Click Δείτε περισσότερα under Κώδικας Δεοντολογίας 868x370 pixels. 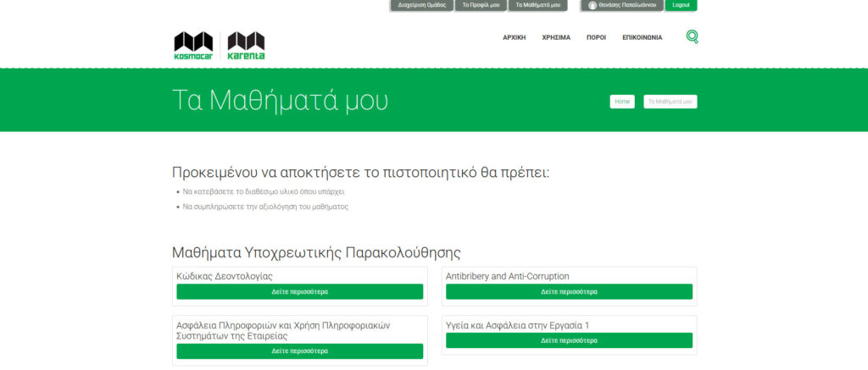(299, 291)
